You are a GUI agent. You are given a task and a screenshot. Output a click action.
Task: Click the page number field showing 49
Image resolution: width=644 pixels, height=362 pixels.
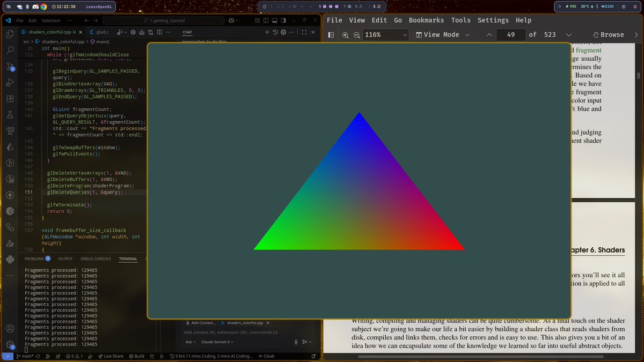(x=510, y=34)
